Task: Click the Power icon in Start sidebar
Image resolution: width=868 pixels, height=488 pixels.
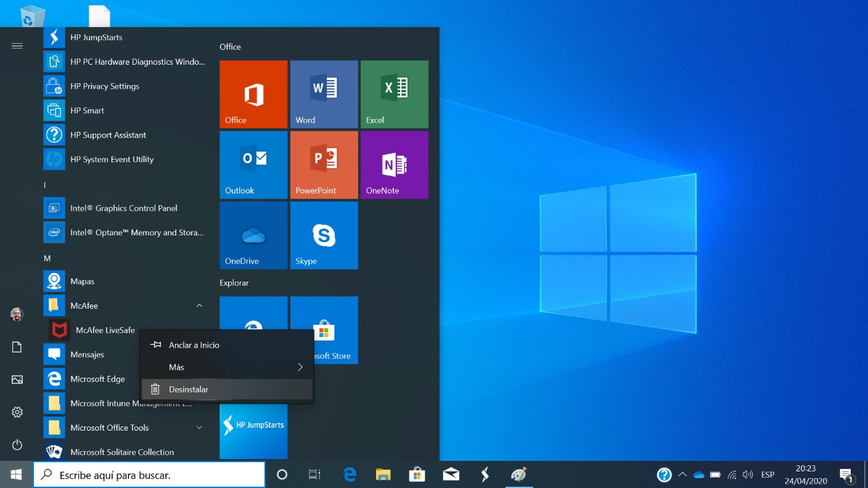Action: click(x=17, y=445)
